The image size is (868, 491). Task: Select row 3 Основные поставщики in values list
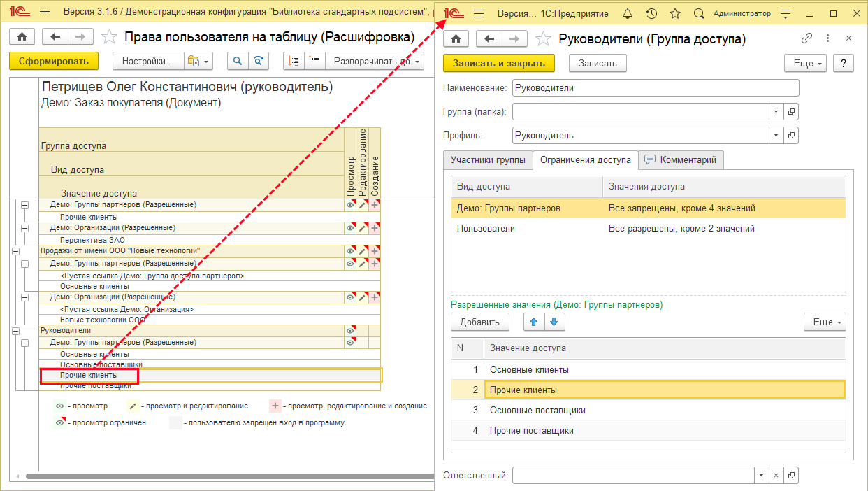(649, 410)
